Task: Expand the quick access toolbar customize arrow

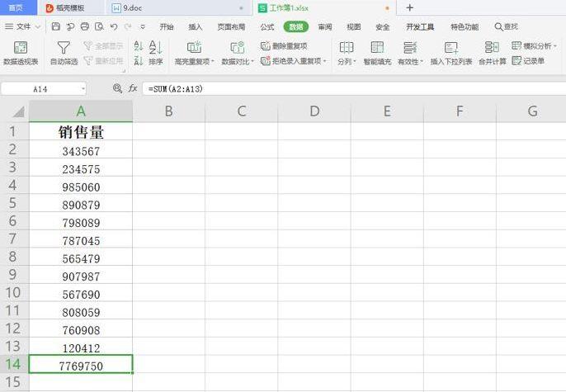Action: pos(143,26)
